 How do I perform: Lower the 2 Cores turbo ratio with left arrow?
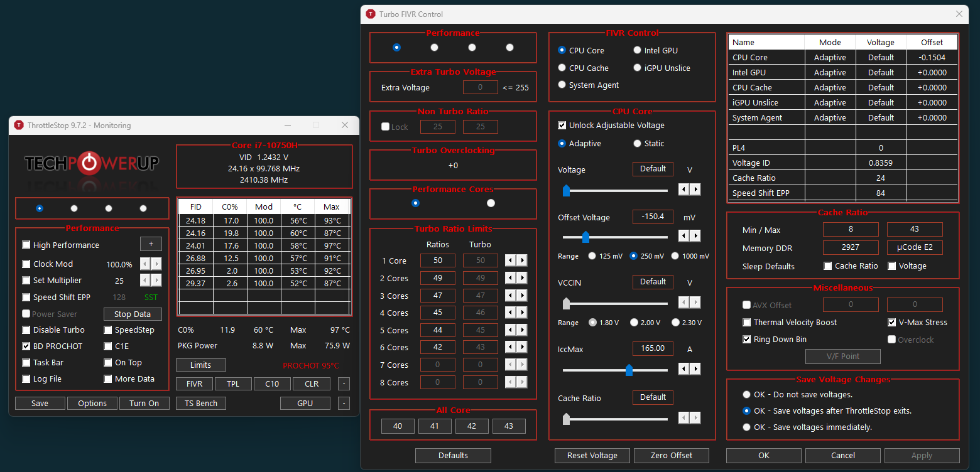[x=511, y=278]
